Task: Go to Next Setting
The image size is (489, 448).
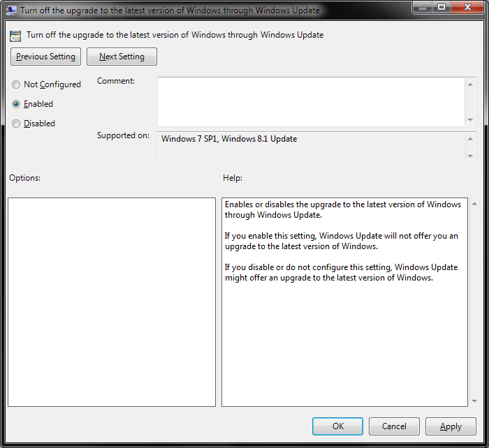Action: coord(122,57)
